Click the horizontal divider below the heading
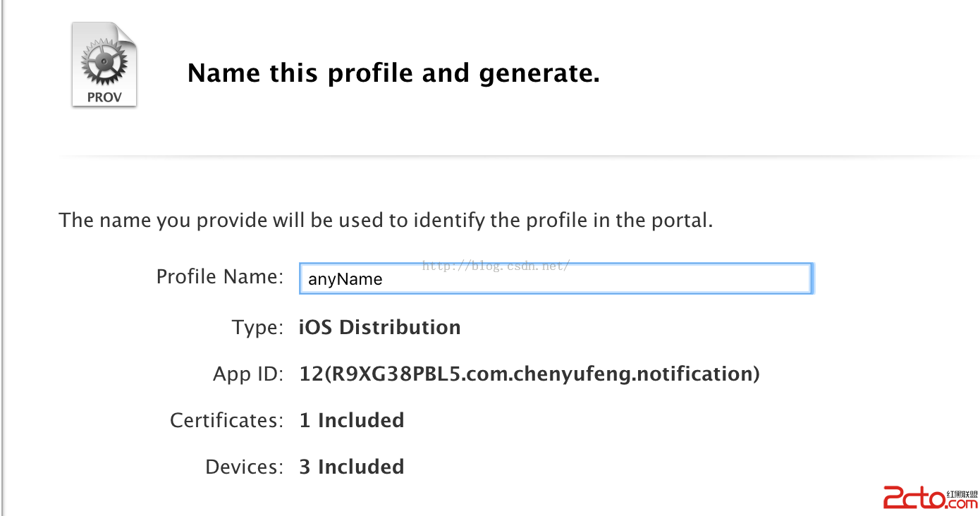 click(515, 156)
